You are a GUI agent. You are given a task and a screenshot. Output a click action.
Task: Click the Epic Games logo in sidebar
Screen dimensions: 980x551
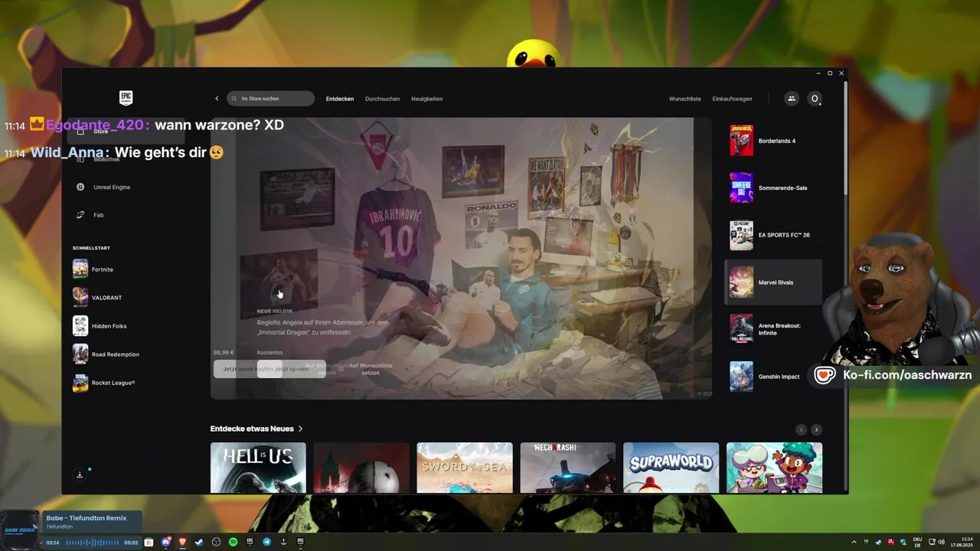pyautogui.click(x=126, y=98)
